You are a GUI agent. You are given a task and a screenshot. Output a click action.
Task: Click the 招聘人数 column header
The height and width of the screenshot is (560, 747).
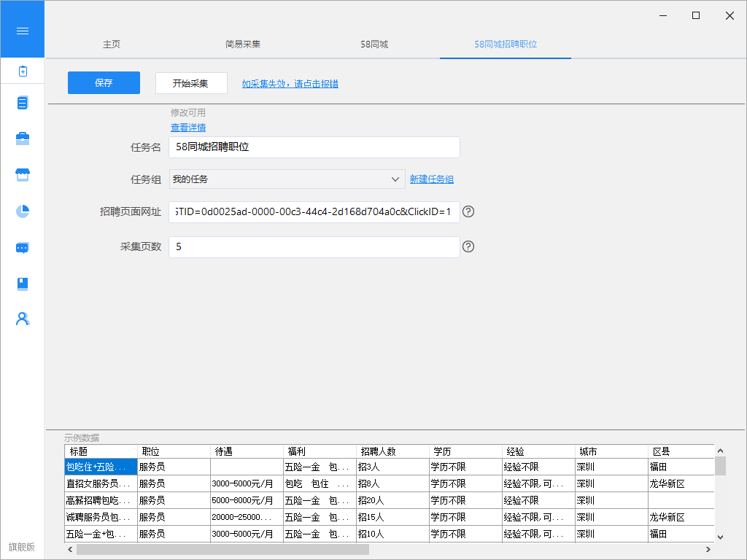(x=392, y=451)
